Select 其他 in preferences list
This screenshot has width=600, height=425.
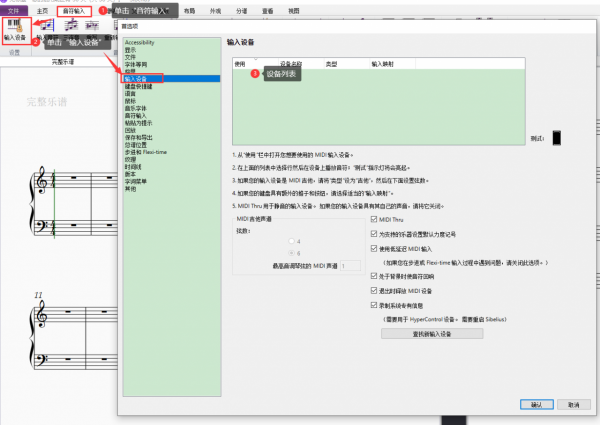[x=130, y=189]
